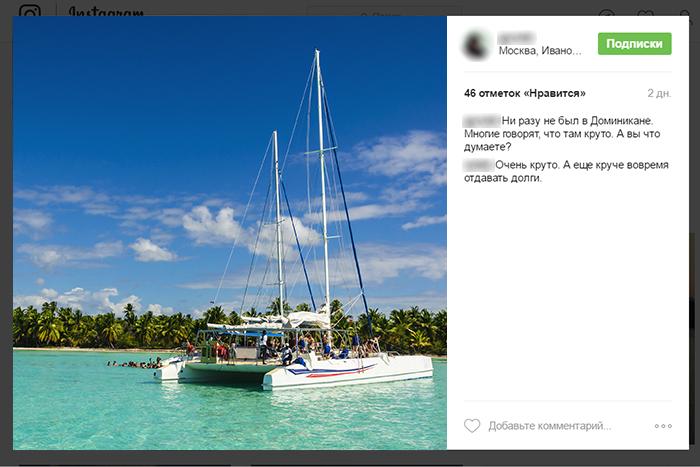Open the three-dot more options menu
This screenshot has width=700, height=467.
point(663,426)
